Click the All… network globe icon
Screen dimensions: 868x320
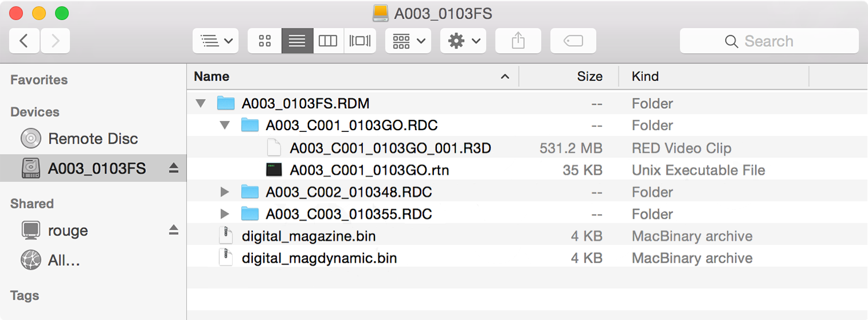tap(31, 260)
